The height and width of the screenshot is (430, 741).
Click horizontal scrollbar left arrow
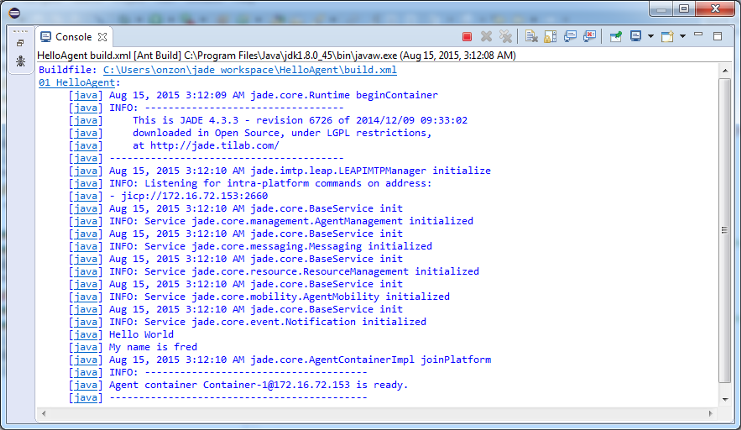(x=43, y=413)
